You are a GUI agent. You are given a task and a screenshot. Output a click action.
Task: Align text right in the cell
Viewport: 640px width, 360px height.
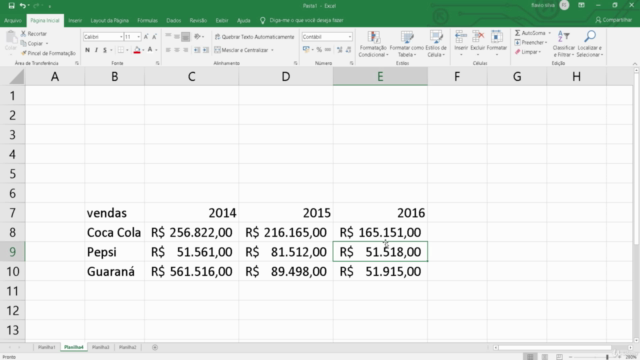click(x=186, y=50)
